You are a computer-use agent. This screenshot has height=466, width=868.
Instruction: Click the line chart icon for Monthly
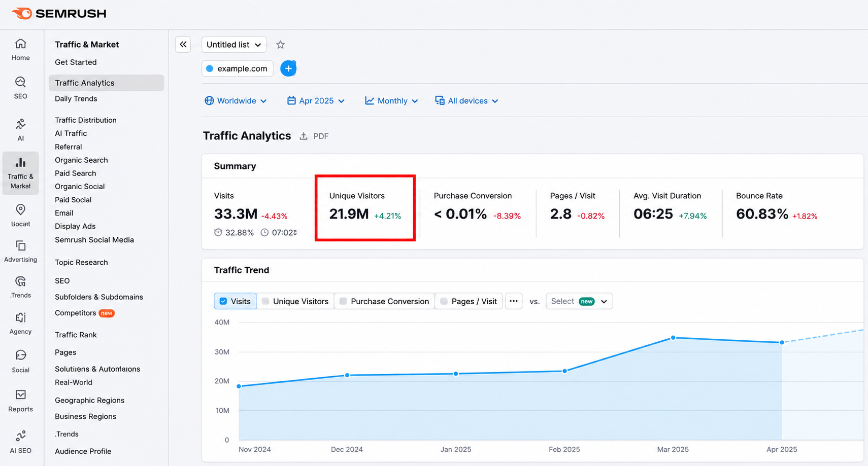(370, 100)
